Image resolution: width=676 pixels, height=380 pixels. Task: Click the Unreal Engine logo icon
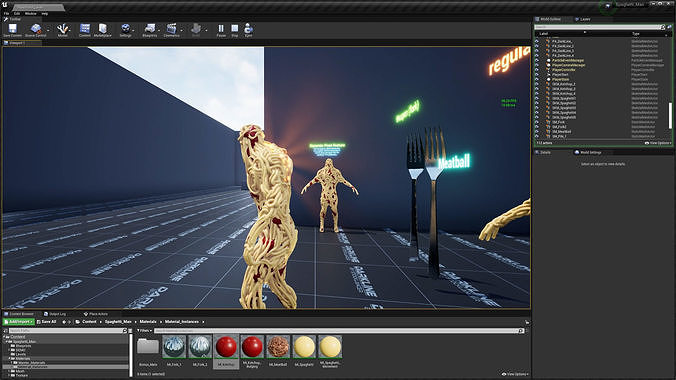tap(4, 5)
